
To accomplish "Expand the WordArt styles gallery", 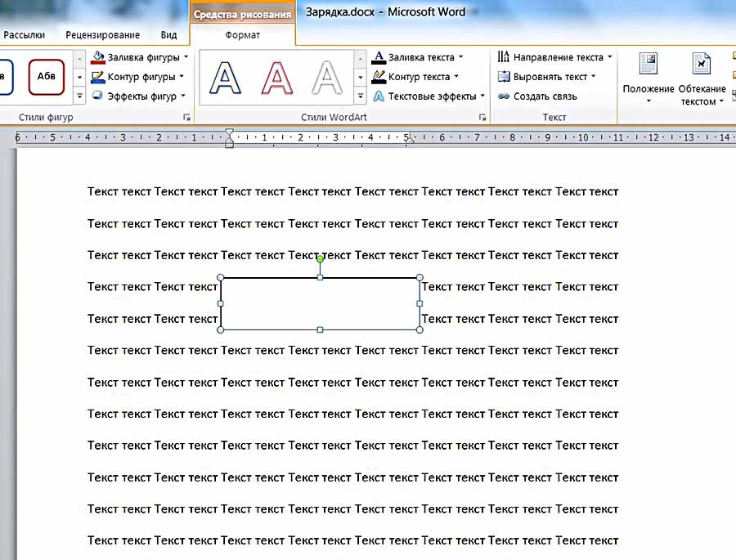I will click(361, 96).
